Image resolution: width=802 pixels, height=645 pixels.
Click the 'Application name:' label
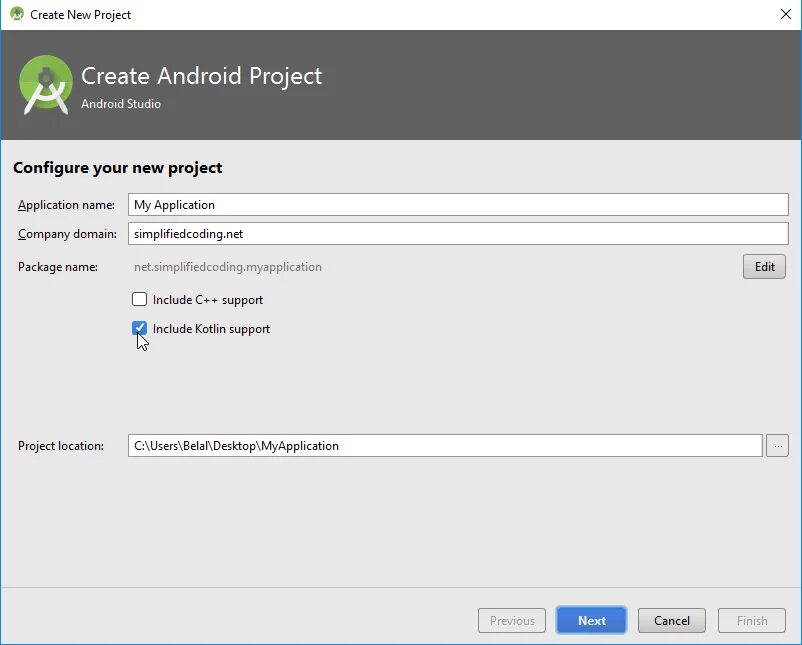point(66,205)
